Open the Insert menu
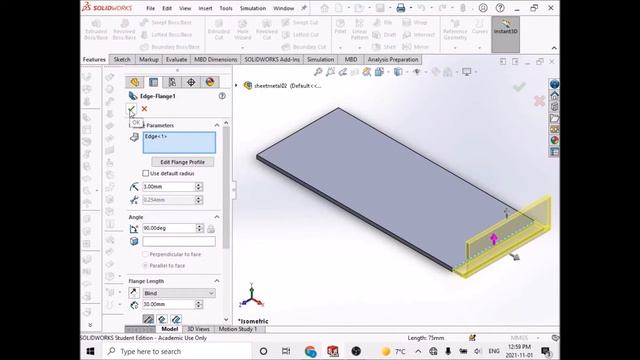This screenshot has height=360, width=640. click(205, 8)
